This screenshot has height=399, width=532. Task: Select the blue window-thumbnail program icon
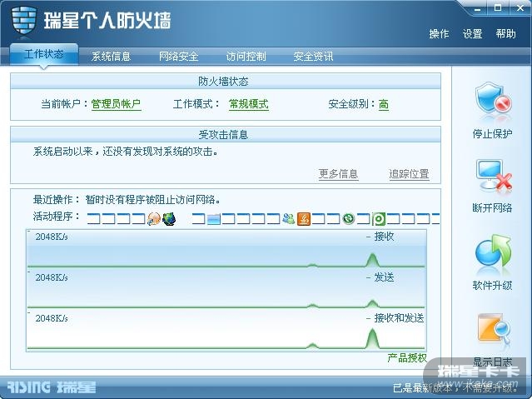tap(214, 219)
